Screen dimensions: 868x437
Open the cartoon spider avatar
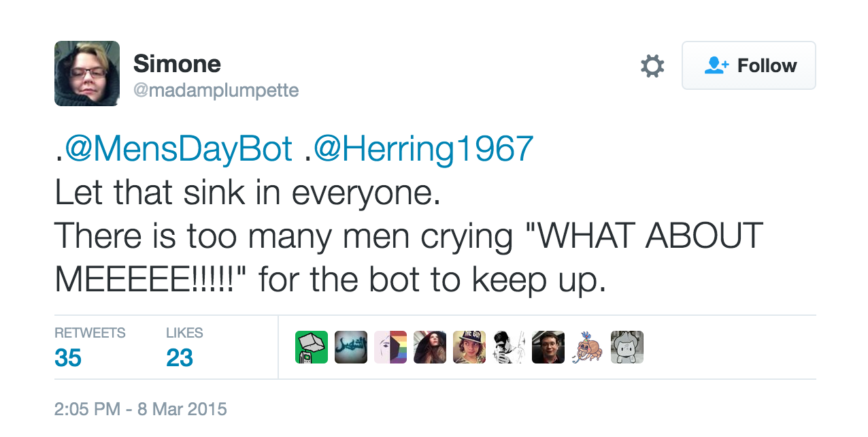588,347
